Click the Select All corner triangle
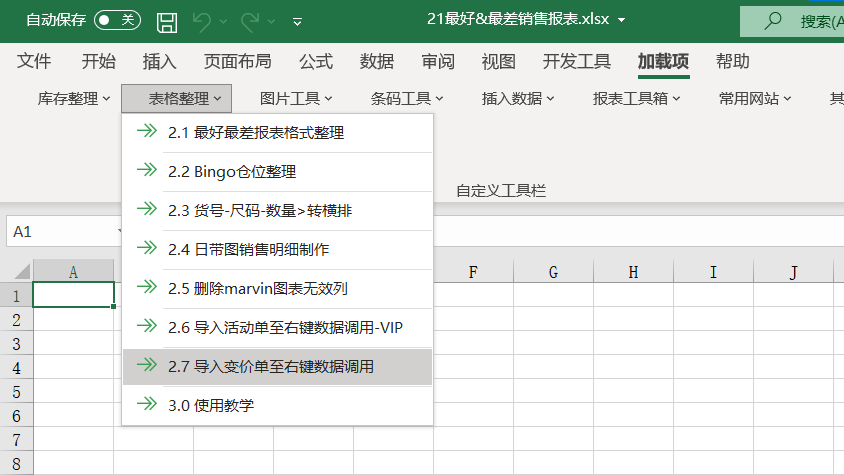This screenshot has height=475, width=844. tap(22, 271)
